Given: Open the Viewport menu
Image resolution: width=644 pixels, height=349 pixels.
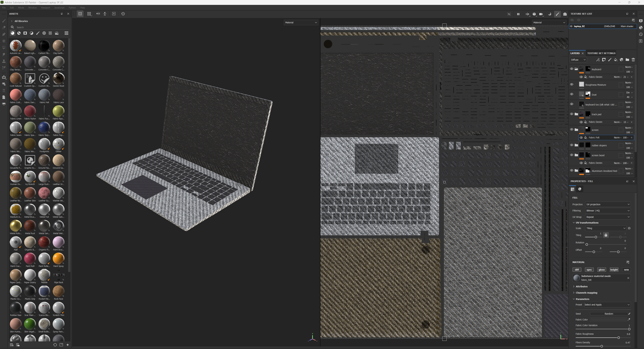Looking at the screenshot, I should [45, 8].
